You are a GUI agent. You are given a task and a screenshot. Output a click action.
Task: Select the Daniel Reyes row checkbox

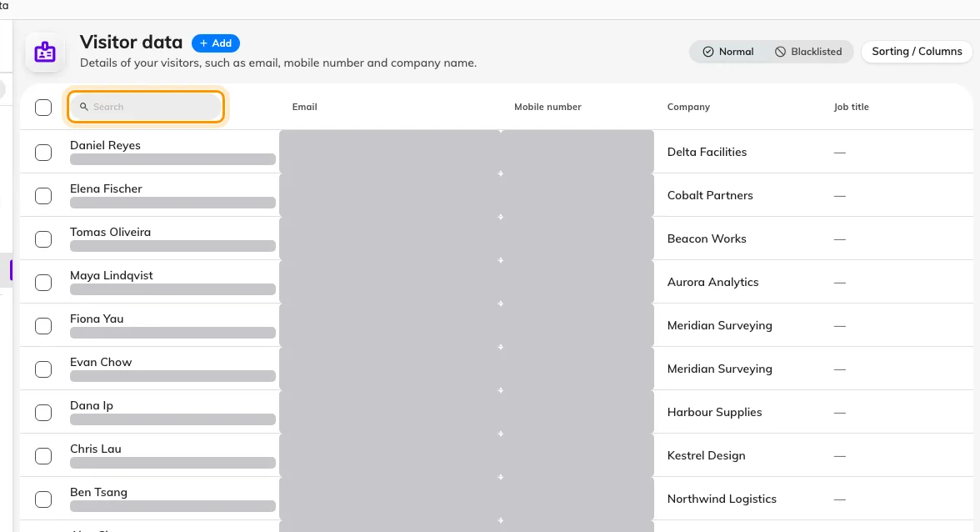(43, 153)
